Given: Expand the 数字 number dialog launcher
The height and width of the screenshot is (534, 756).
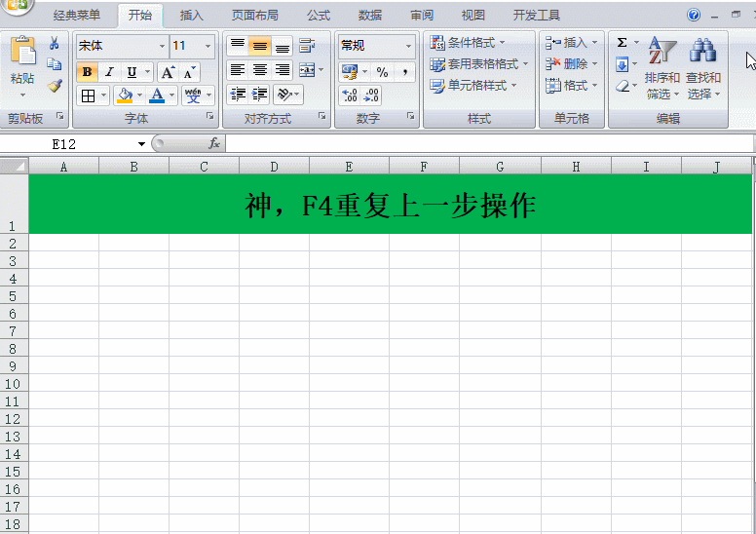Looking at the screenshot, I should pyautogui.click(x=410, y=116).
